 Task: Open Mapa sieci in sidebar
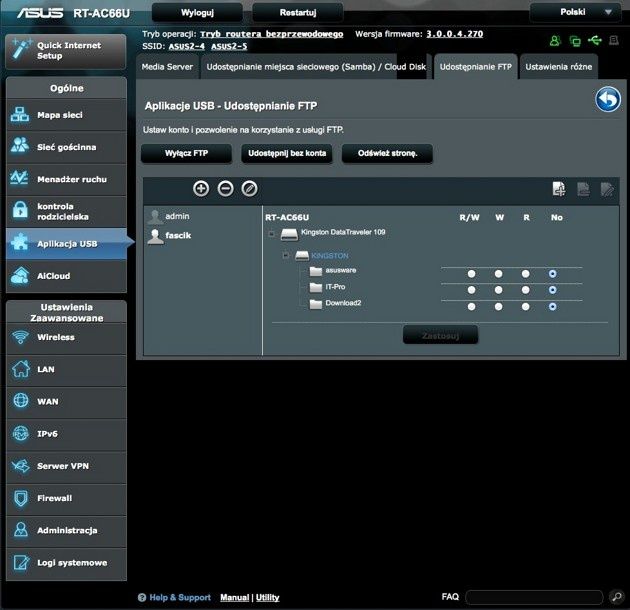[66, 115]
